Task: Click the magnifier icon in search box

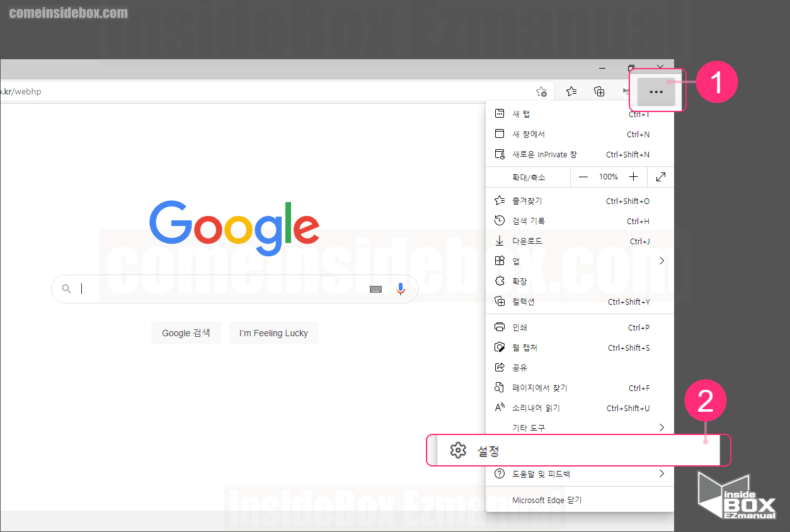Action: [x=67, y=289]
